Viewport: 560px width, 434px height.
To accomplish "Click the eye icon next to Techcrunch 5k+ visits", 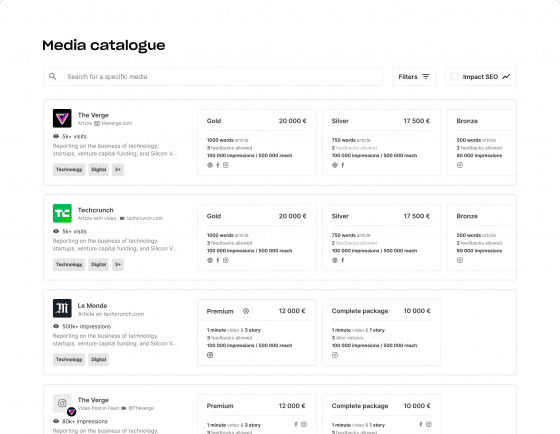I will (56, 231).
